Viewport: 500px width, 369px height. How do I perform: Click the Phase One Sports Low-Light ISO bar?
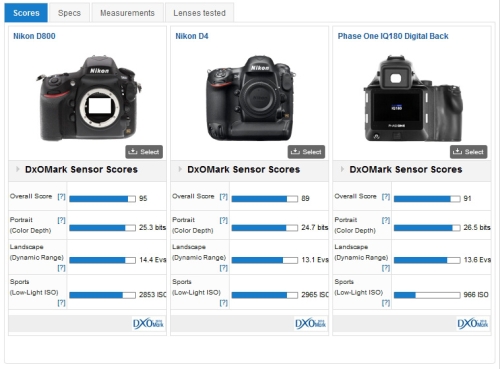click(x=427, y=295)
